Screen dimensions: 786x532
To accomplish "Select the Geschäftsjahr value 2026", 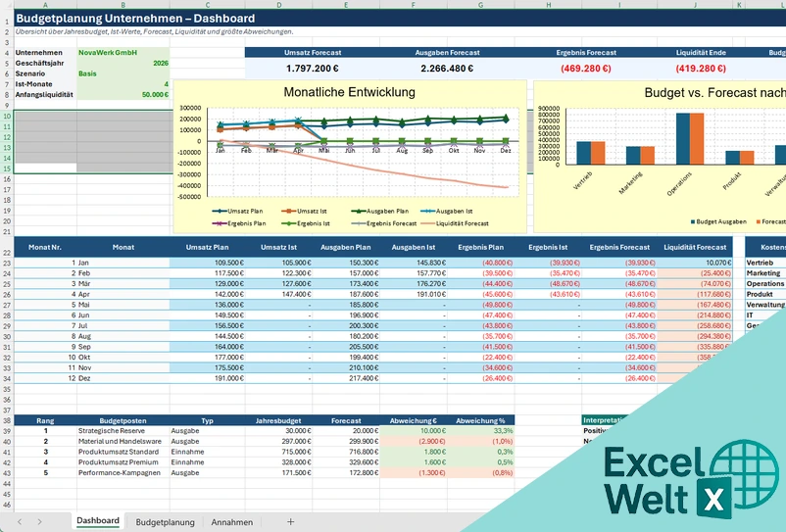I will click(123, 63).
